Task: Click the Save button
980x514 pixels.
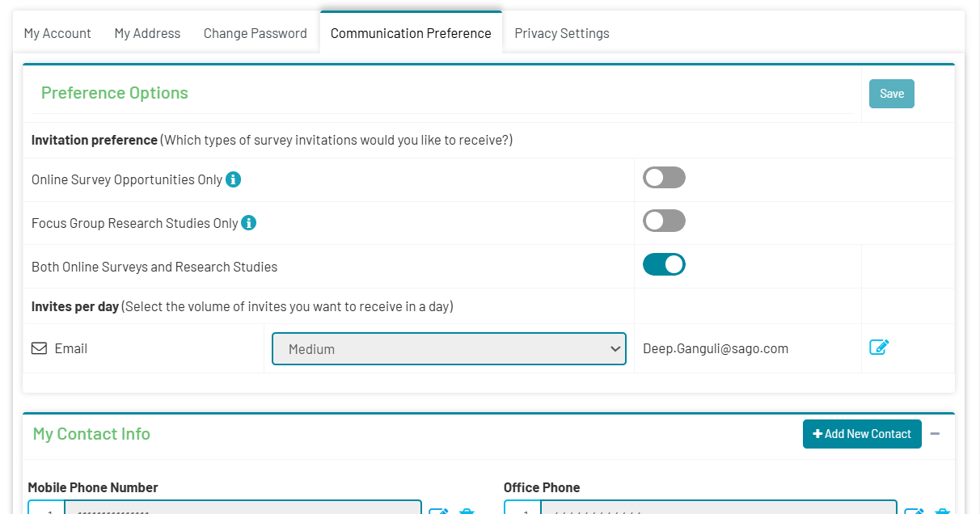Action: click(892, 94)
